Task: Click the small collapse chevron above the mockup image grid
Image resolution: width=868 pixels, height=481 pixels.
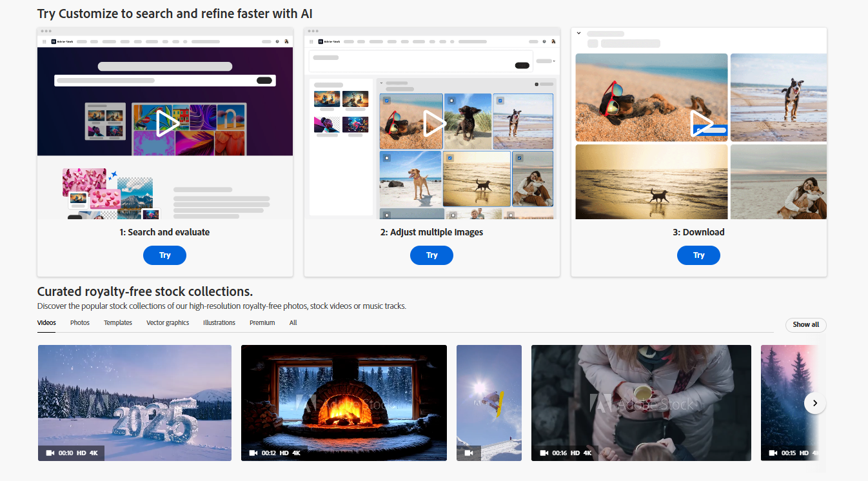Action: (x=381, y=83)
